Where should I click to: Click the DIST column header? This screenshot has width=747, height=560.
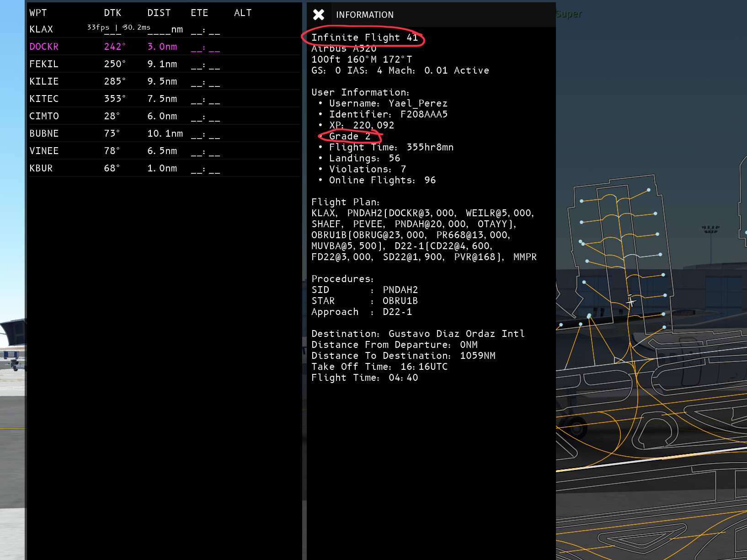click(159, 13)
